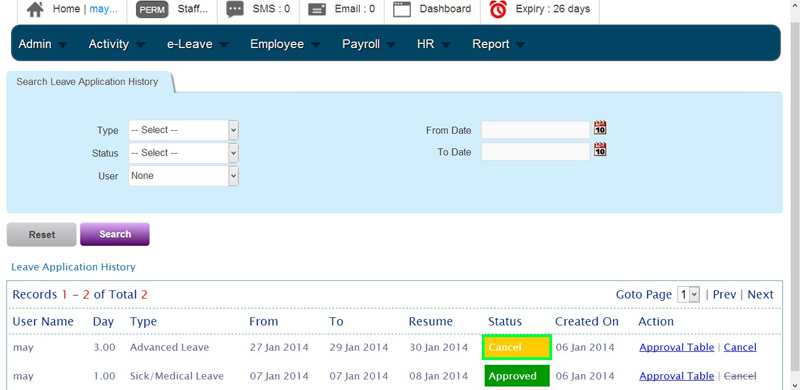Expand the User dropdown showing None

[183, 176]
